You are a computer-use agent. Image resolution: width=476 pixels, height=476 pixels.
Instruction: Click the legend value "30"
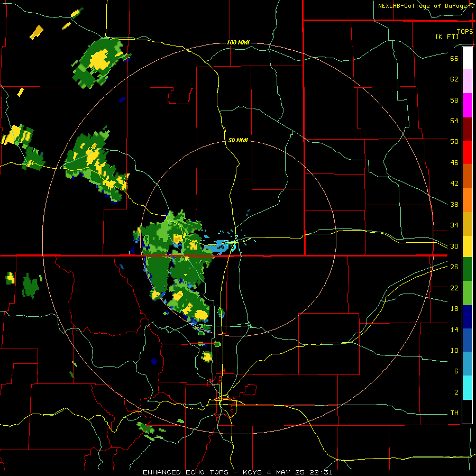454,246
